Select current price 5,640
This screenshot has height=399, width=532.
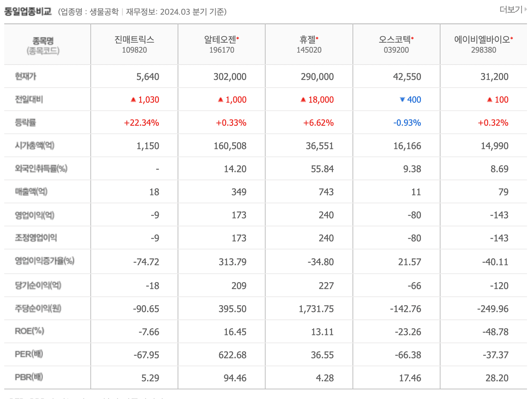pyautogui.click(x=148, y=77)
